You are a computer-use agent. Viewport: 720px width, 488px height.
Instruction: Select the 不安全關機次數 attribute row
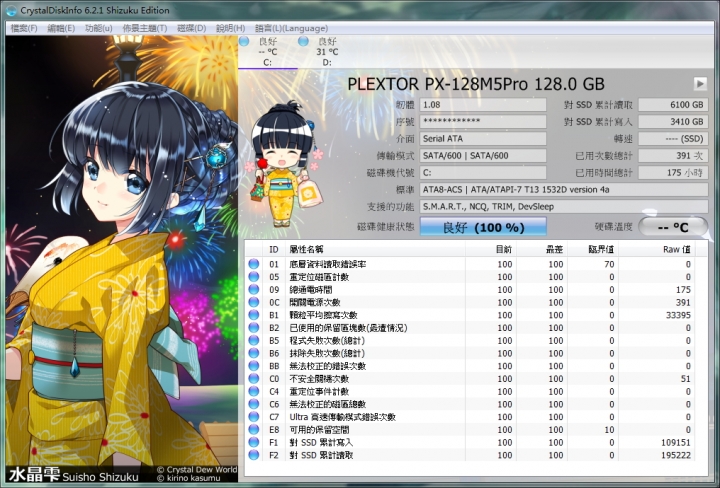coord(470,379)
